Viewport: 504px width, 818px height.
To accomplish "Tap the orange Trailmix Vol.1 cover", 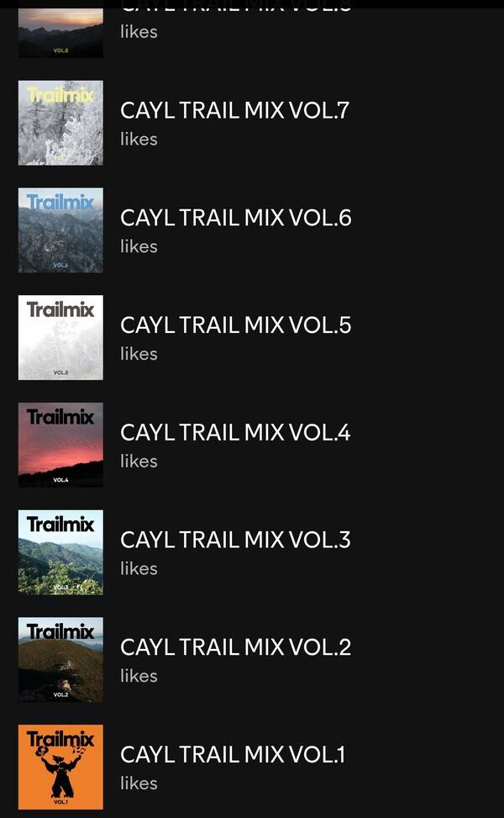I will (60, 767).
